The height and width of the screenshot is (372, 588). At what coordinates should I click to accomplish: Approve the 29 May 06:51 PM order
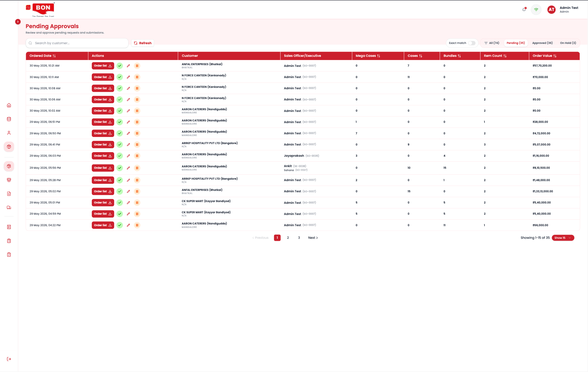[120, 122]
